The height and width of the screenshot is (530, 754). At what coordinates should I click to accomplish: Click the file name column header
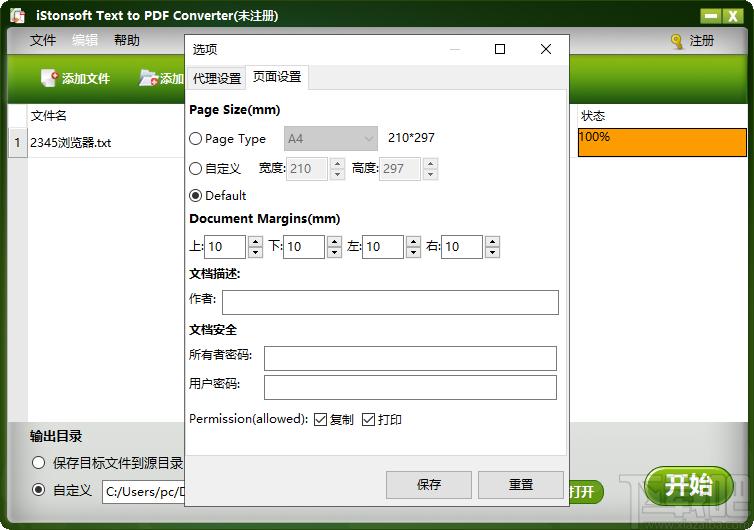click(106, 116)
